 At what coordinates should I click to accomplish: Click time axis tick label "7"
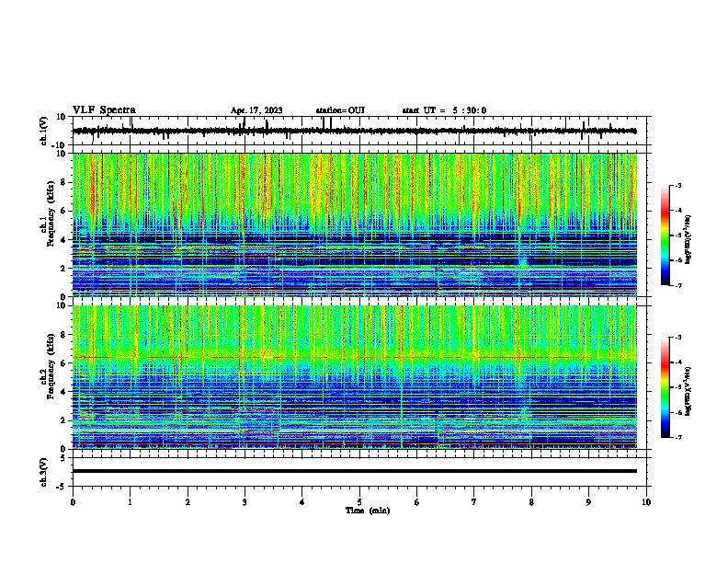click(x=474, y=502)
